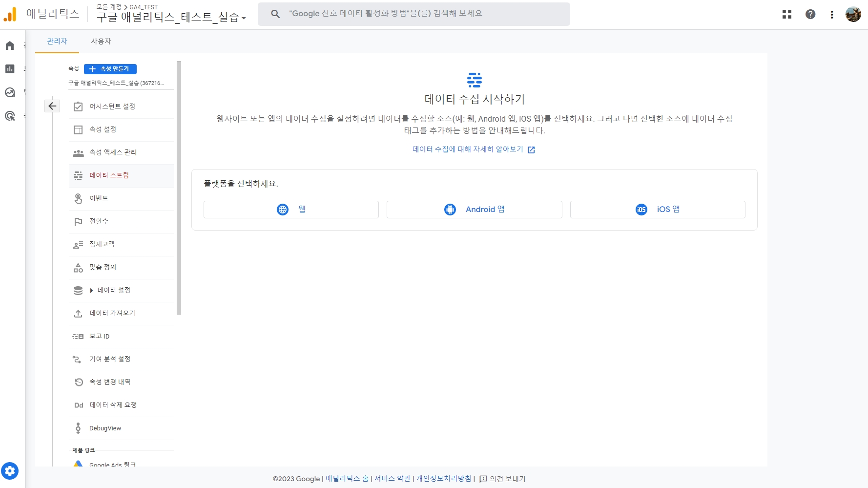This screenshot has height=488, width=868.
Task: Click the 속성 변경 내역 history icon
Action: [x=79, y=382]
